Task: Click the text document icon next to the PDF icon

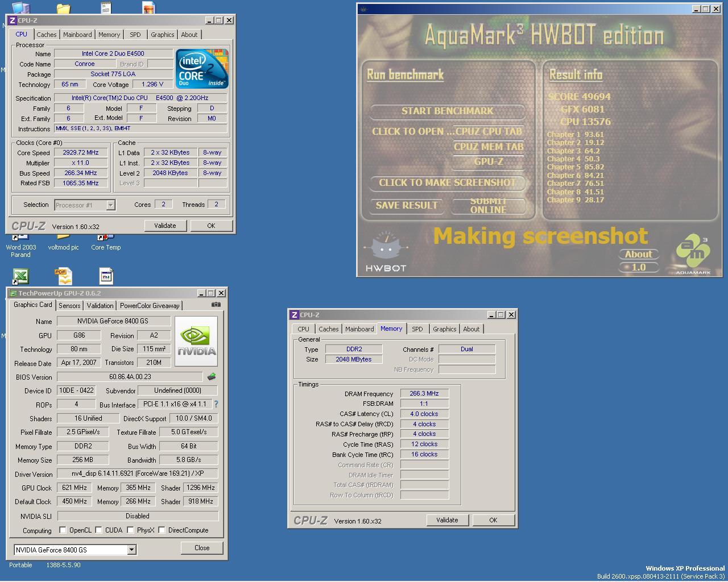Action: click(106, 276)
